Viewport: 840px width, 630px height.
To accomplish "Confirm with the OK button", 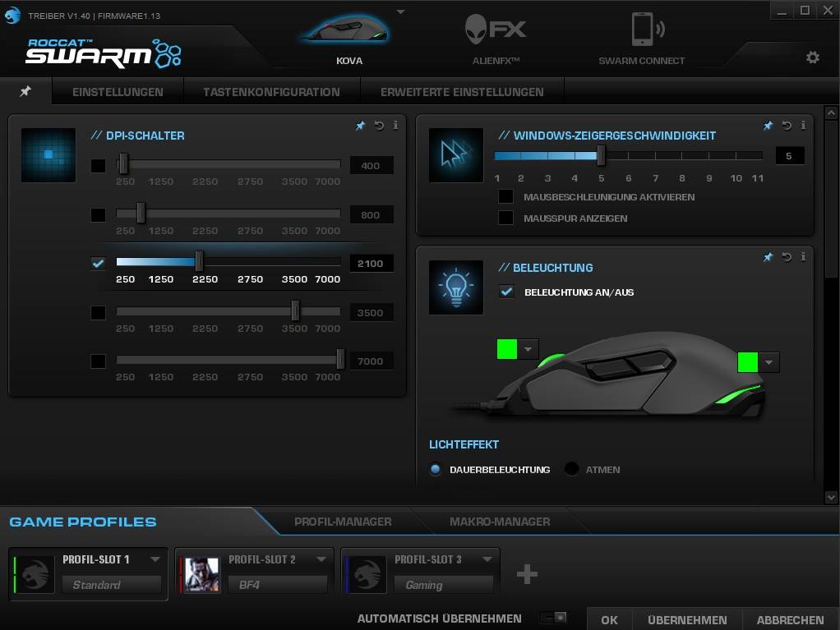I will tap(610, 619).
